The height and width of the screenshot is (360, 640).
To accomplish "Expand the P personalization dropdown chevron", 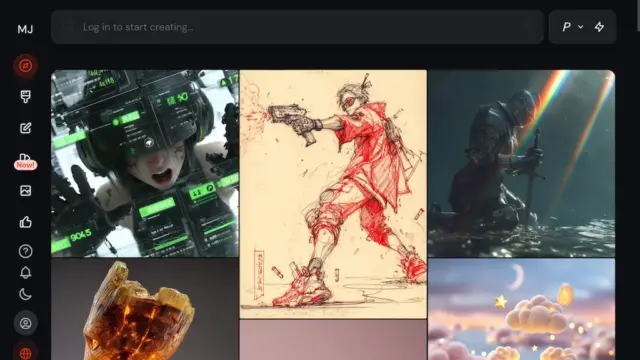I will [x=580, y=27].
